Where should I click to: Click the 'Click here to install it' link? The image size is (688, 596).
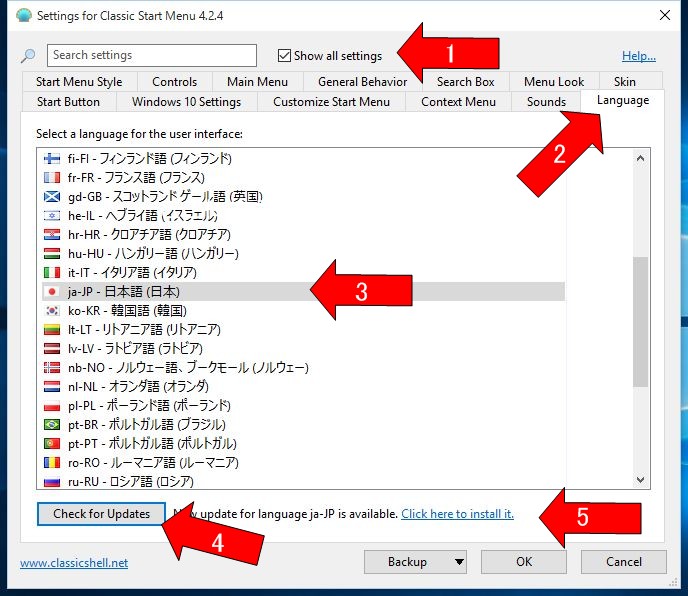click(x=457, y=513)
